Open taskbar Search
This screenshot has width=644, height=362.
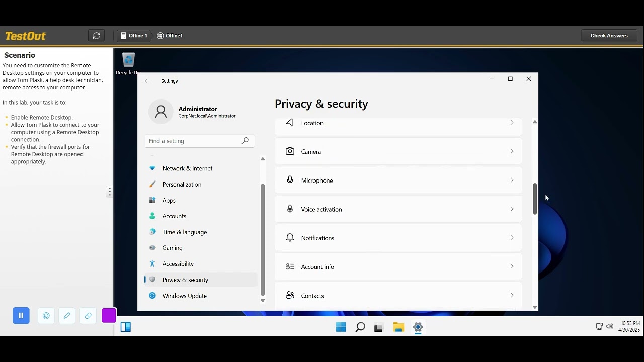pos(360,327)
